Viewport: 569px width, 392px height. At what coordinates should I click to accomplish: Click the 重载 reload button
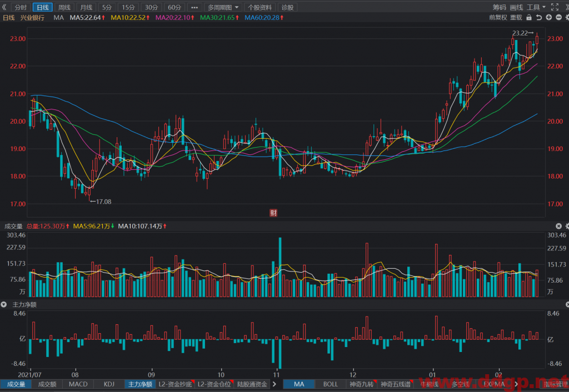pyautogui.click(x=516, y=17)
